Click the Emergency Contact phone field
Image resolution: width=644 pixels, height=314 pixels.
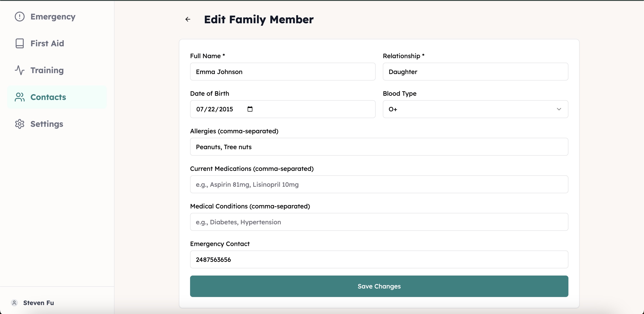click(379, 259)
